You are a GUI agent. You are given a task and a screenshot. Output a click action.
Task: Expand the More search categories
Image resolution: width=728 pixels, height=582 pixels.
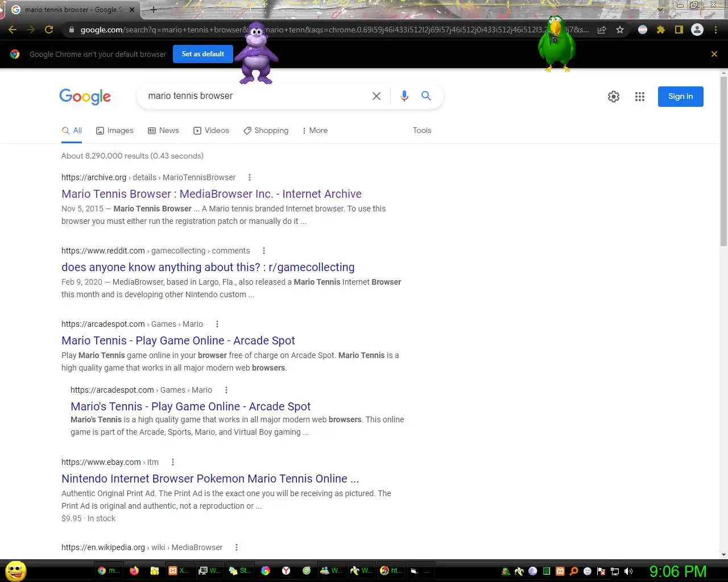pos(315,131)
